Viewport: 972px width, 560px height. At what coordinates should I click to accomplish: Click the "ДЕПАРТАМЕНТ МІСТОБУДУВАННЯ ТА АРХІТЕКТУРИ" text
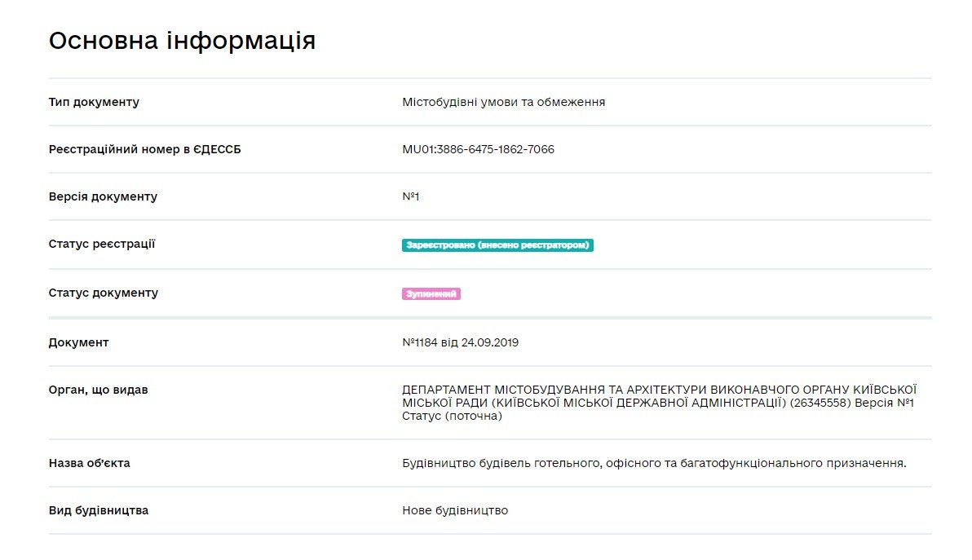pos(554,390)
